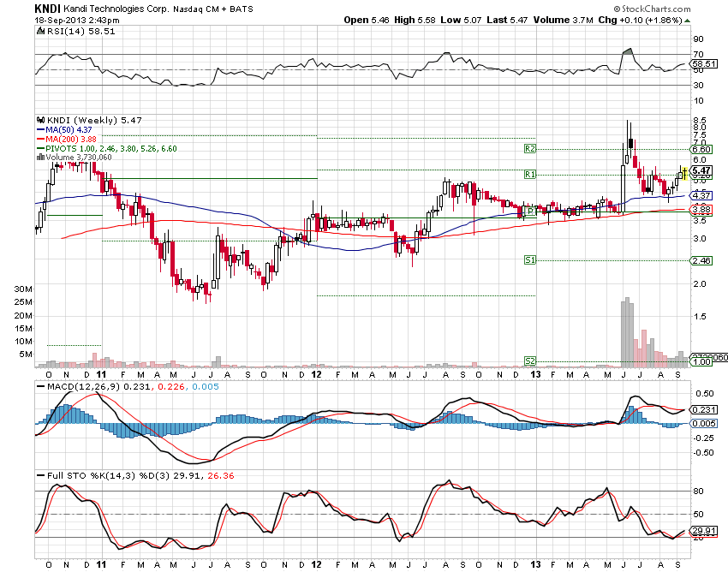Viewport: 728px width, 572px height.
Task: Click the 2.46 pivot price tag
Action: pyautogui.click(x=701, y=260)
